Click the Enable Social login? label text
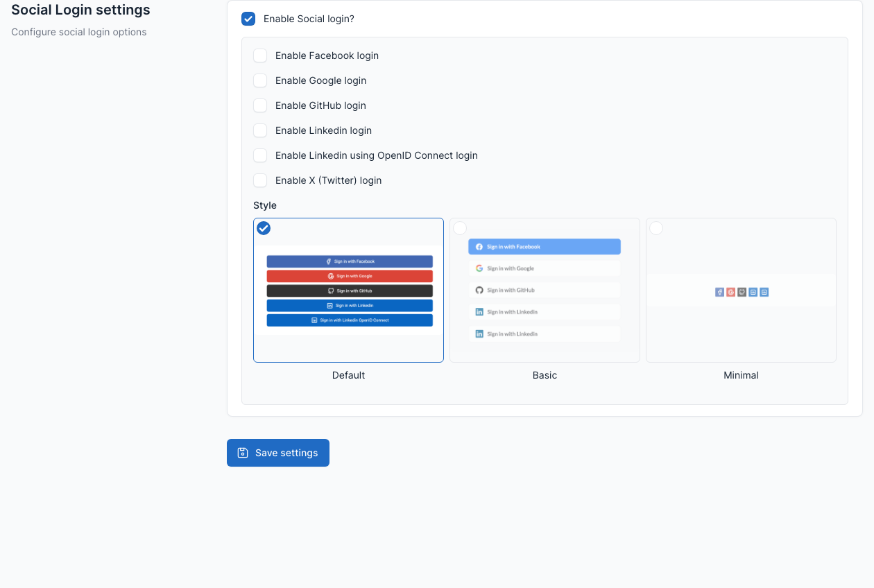 (x=309, y=19)
